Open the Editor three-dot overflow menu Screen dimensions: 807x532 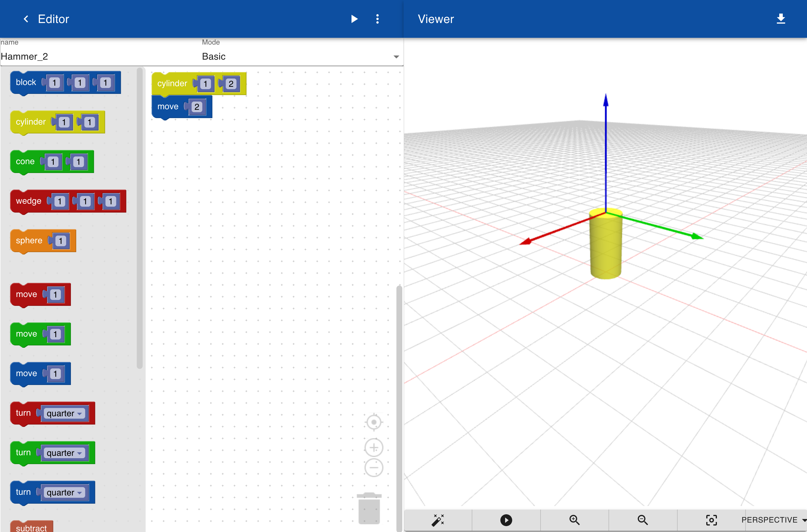(377, 19)
